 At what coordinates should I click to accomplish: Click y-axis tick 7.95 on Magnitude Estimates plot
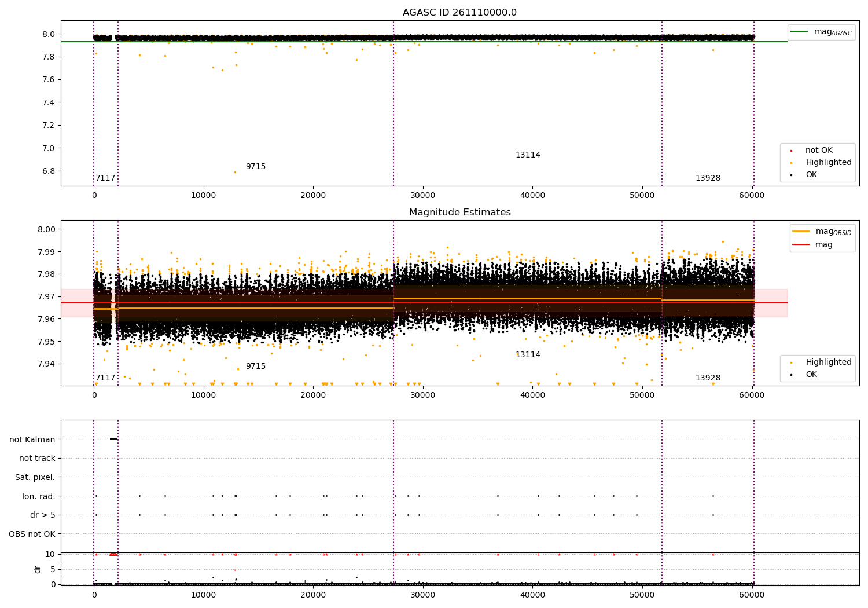(x=47, y=342)
